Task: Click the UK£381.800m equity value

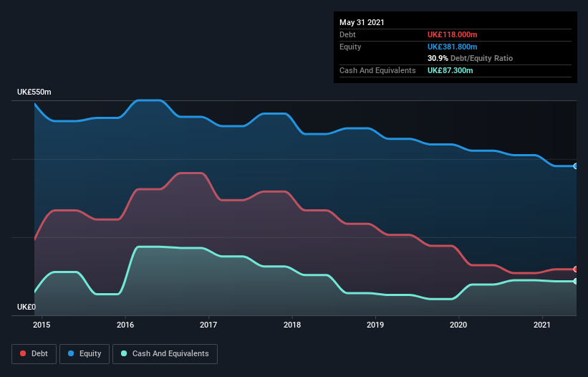Action: coord(452,47)
